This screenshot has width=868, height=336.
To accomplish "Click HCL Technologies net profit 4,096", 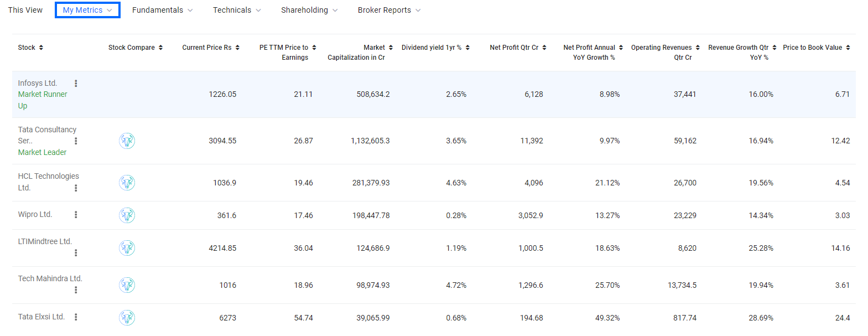I will tap(534, 183).
